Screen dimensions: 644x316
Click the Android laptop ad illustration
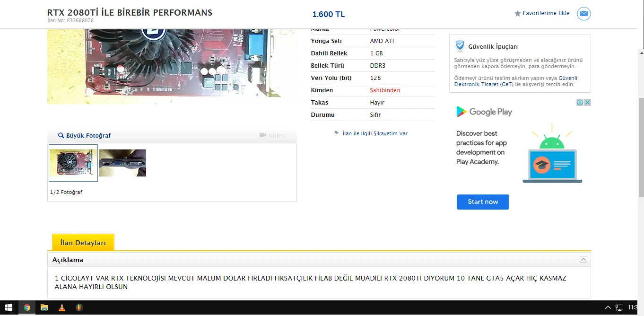552,154
